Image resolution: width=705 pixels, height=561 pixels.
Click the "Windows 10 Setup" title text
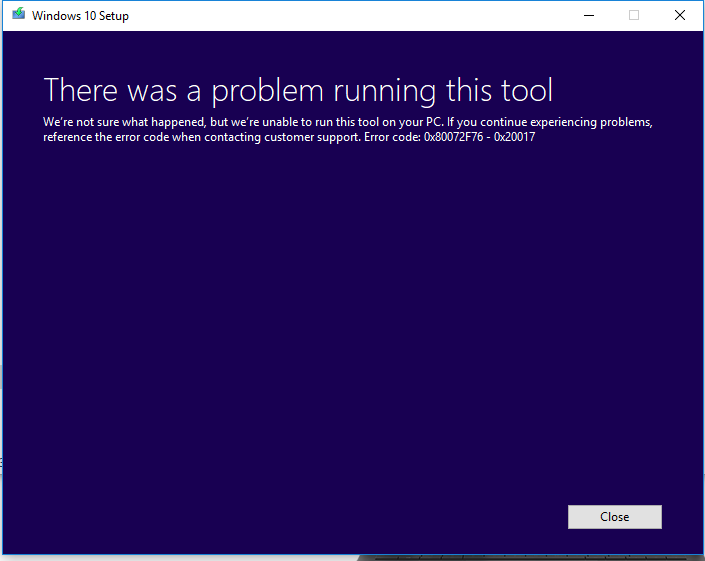80,16
